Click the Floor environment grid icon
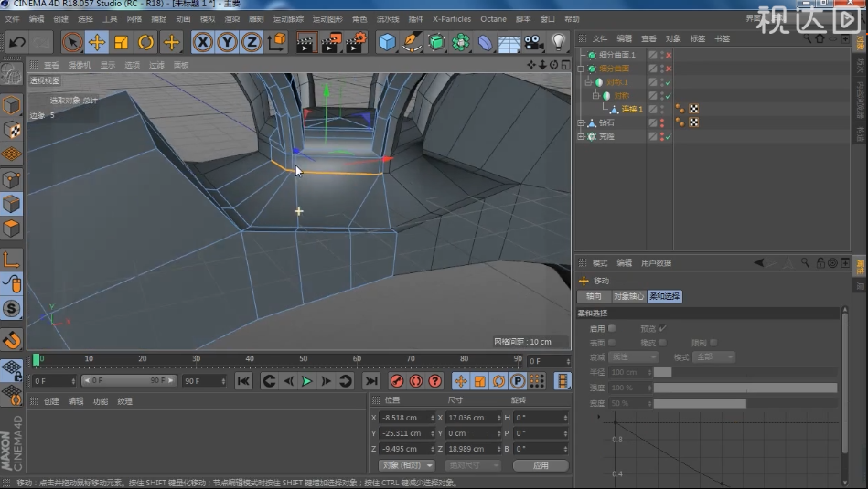868x489 pixels. (509, 43)
